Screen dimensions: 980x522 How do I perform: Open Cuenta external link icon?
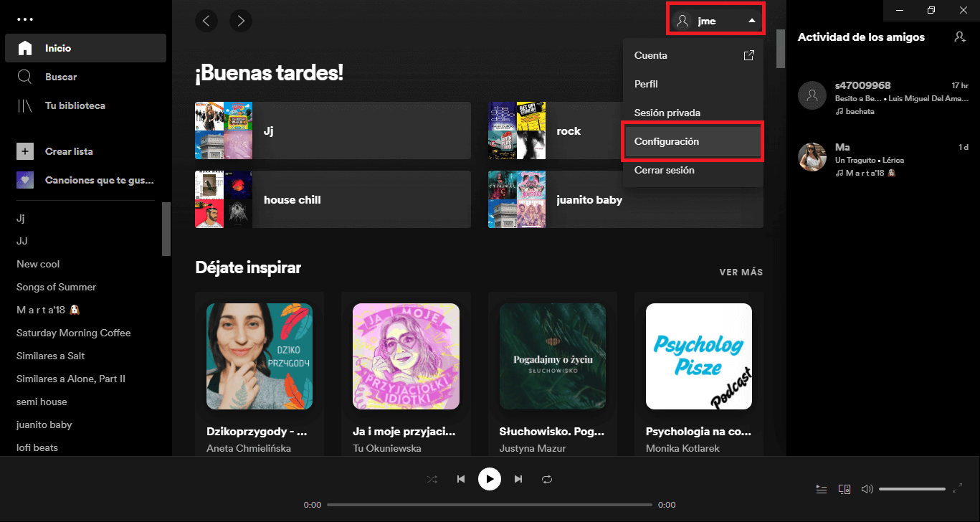(x=748, y=55)
